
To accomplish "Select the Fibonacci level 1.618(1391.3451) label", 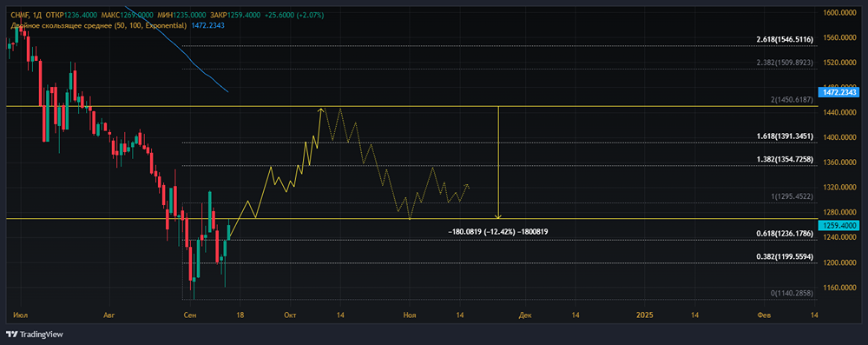I will point(785,136).
